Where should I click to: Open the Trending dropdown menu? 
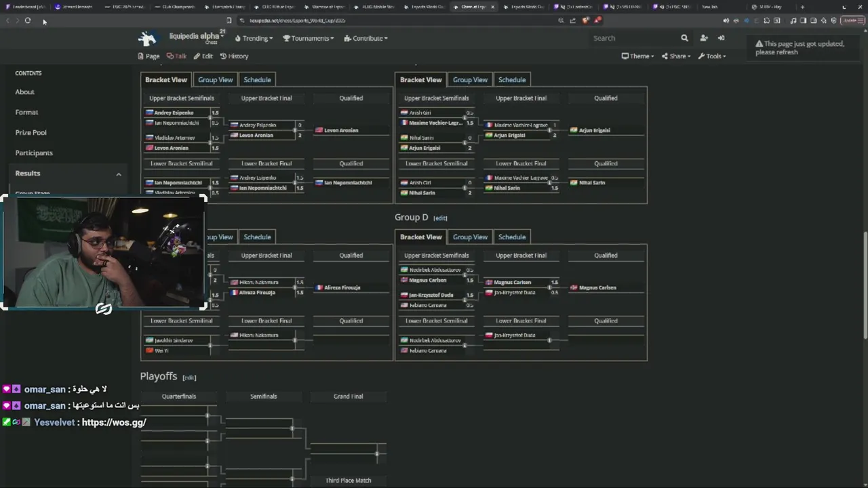pos(254,39)
